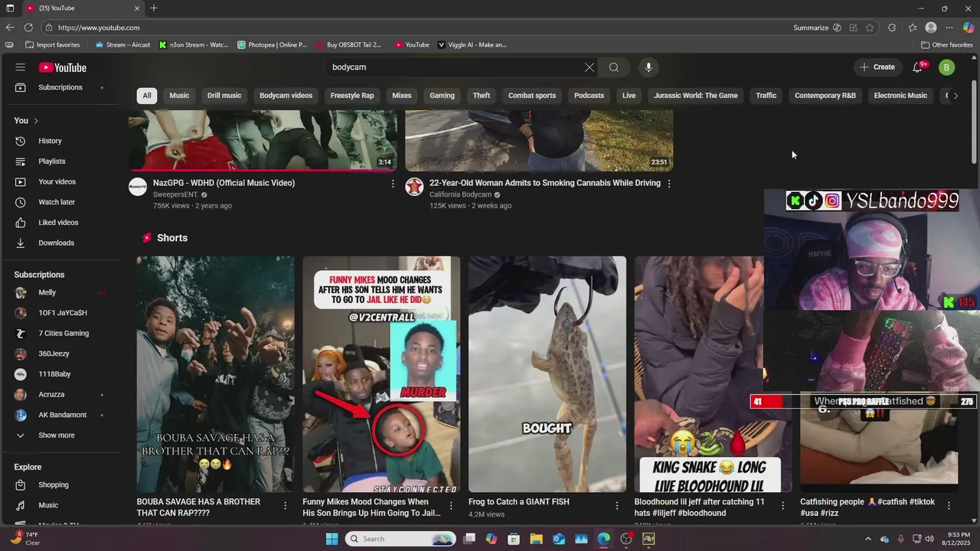Open options for Catfishing people Short
980x551 pixels.
(x=949, y=506)
